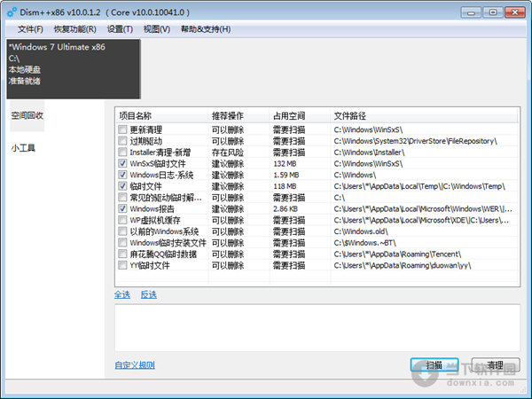This screenshot has width=532, height=399.
Task: Click 建议删除 in the 临时文件 row
Action: click(x=228, y=186)
